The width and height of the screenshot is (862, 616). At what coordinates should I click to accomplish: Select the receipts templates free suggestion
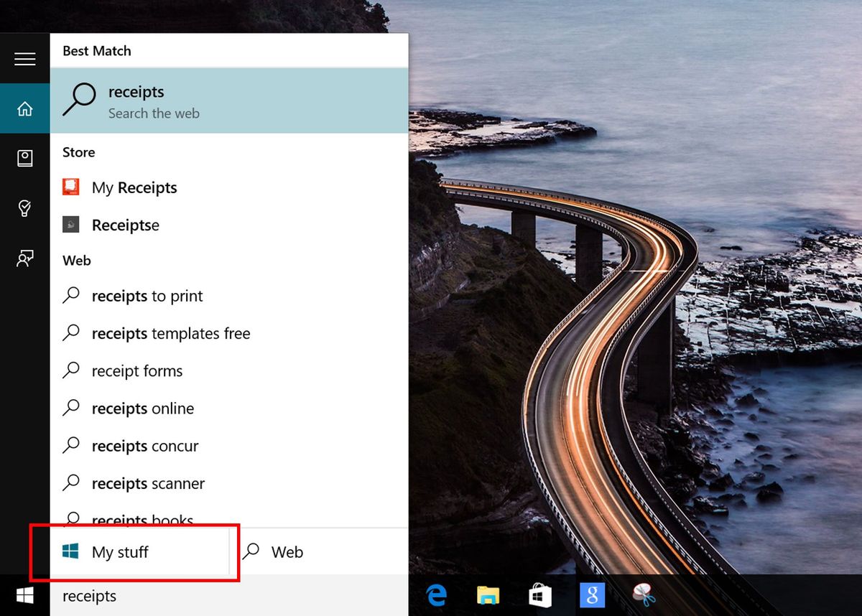[x=171, y=333]
